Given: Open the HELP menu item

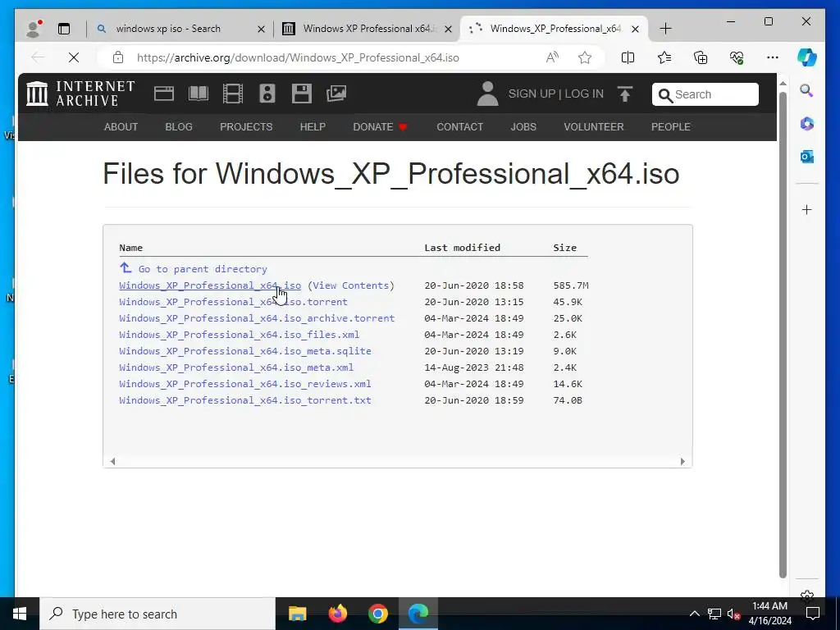Looking at the screenshot, I should (313, 127).
